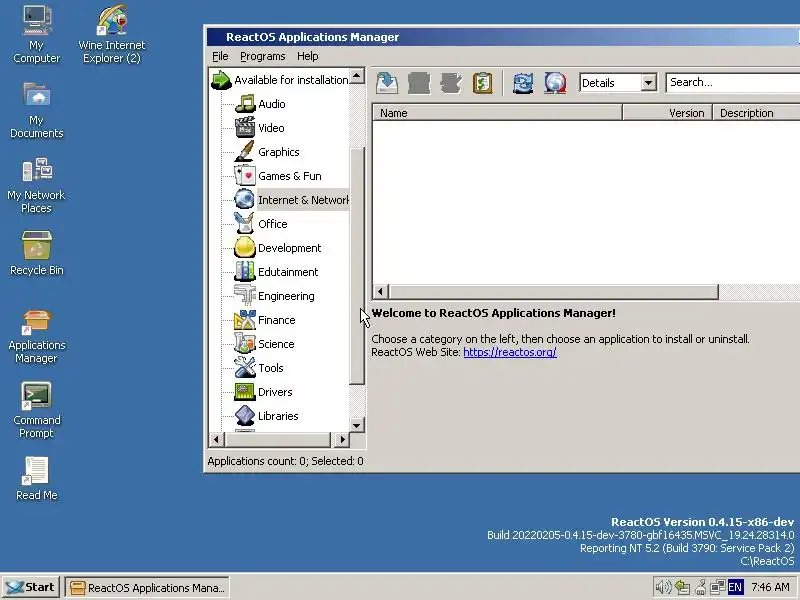Open the Programs menu
Screen dimensions: 800x600
pyautogui.click(x=263, y=56)
